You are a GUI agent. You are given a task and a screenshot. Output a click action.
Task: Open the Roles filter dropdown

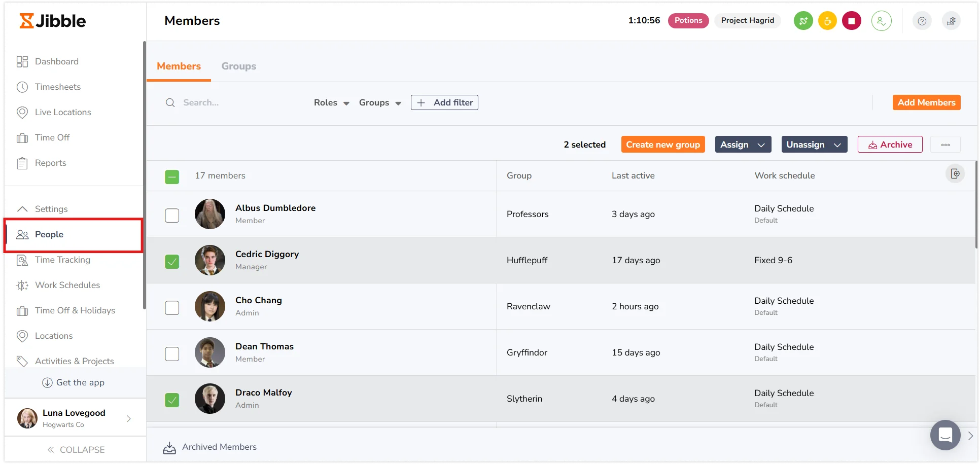[x=332, y=102]
